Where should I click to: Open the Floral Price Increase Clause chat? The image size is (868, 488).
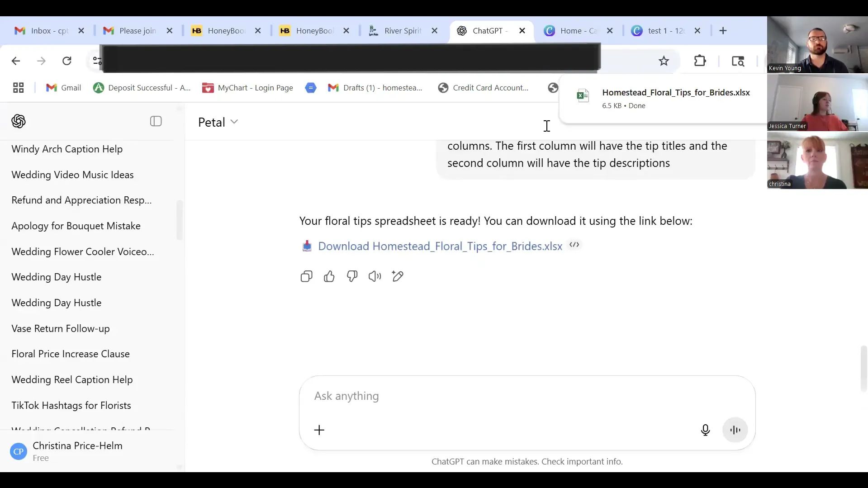pyautogui.click(x=71, y=354)
